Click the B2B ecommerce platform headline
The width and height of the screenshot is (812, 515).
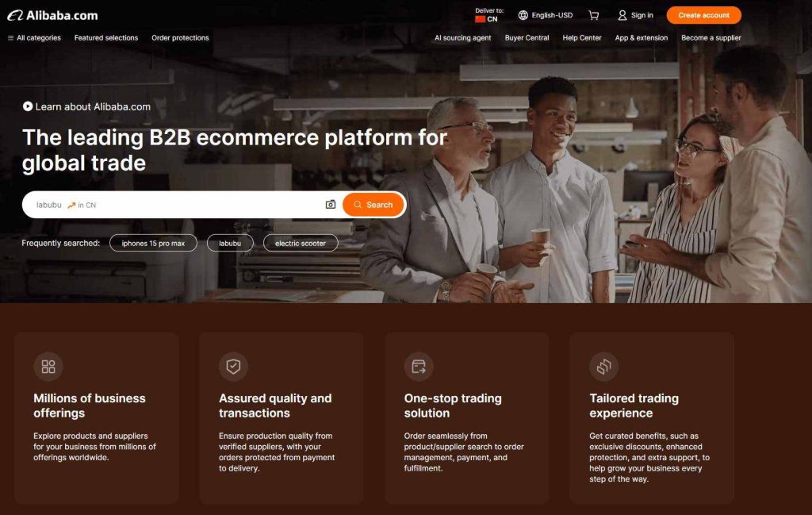tap(235, 150)
